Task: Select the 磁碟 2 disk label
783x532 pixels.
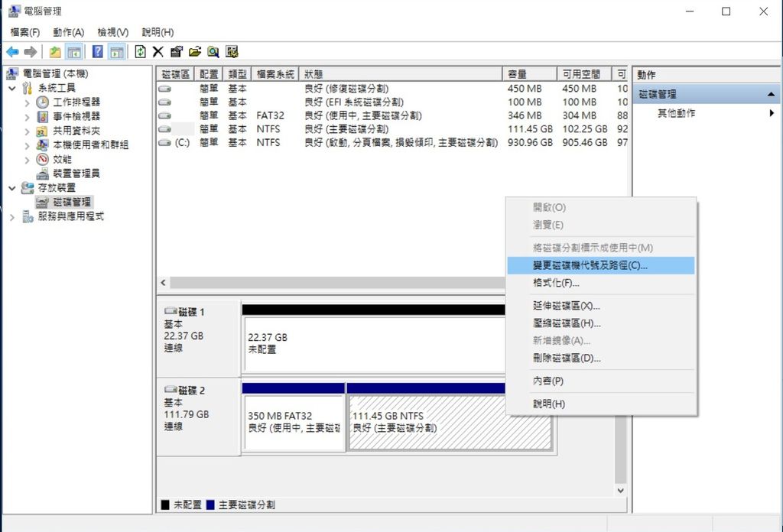Action: [198, 417]
